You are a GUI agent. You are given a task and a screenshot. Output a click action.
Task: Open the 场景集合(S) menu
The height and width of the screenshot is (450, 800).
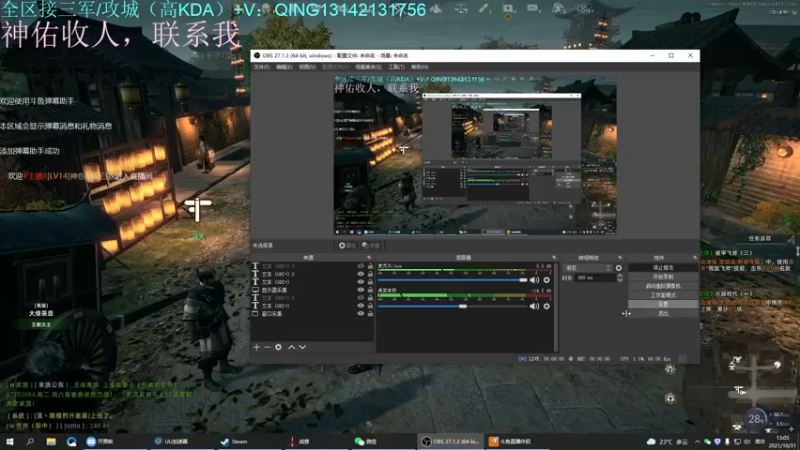[368, 67]
